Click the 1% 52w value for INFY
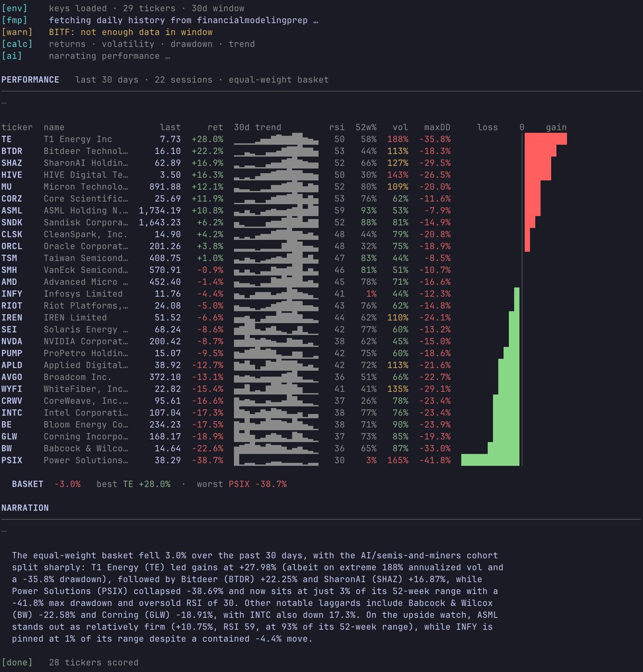 (371, 294)
